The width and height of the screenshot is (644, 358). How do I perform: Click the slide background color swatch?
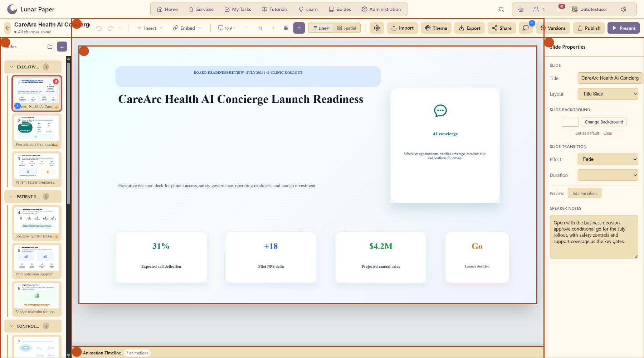[x=570, y=122]
